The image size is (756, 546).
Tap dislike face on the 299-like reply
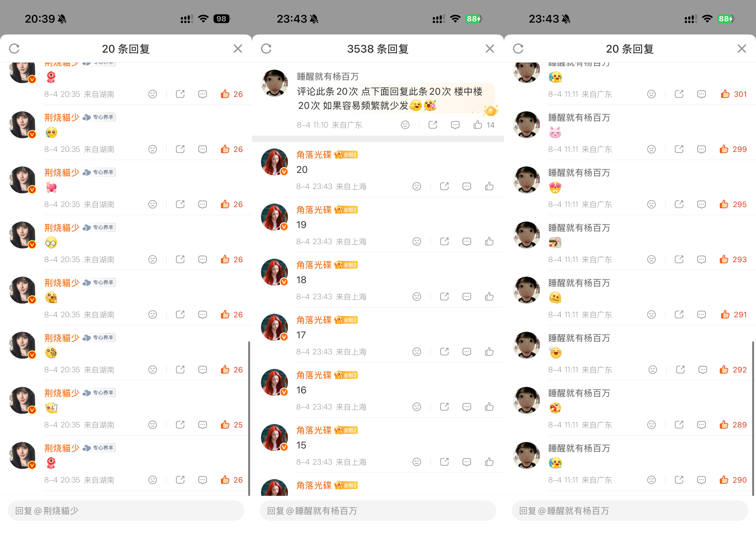[x=652, y=149]
